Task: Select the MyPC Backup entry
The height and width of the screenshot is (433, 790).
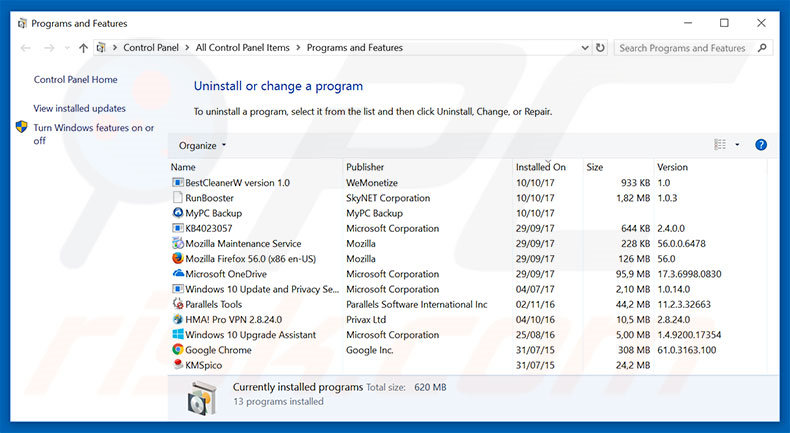Action: (x=214, y=213)
